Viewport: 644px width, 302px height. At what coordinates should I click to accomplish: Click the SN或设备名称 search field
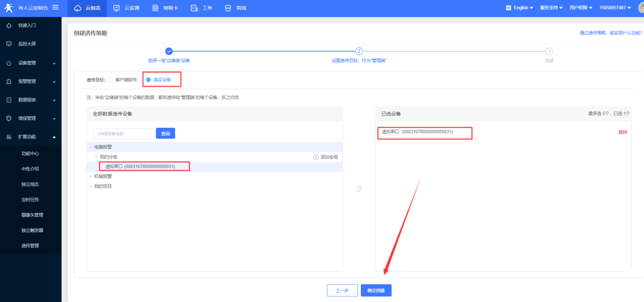coord(123,134)
